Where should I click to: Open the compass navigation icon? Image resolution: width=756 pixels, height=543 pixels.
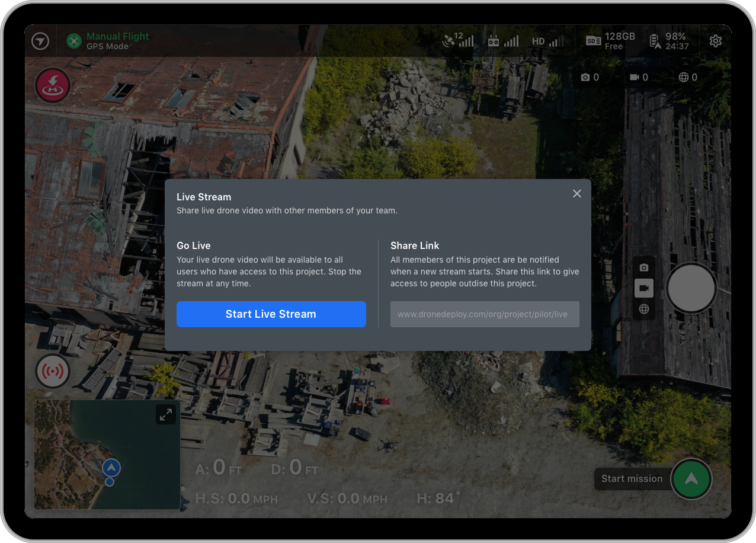point(40,41)
